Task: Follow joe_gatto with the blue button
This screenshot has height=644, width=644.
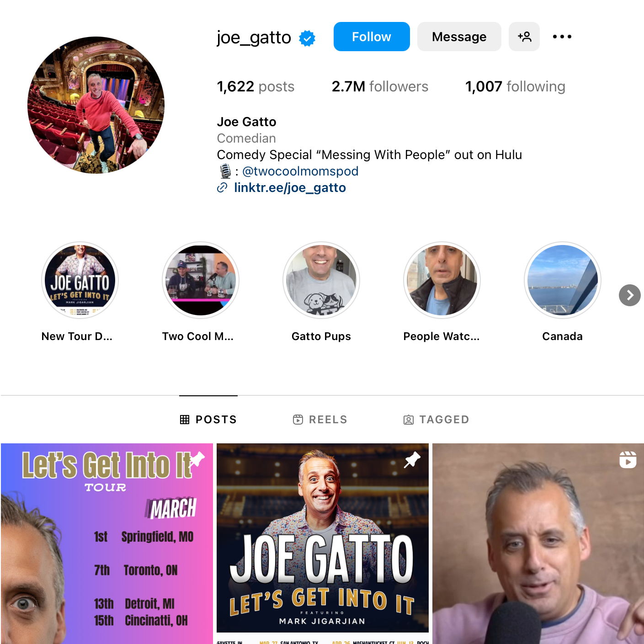Action: [x=372, y=37]
